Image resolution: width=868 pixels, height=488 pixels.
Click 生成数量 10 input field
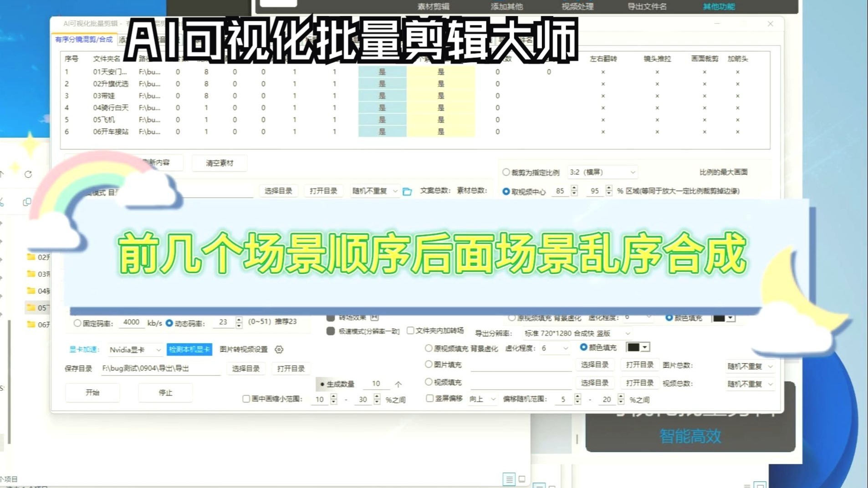[x=376, y=384]
